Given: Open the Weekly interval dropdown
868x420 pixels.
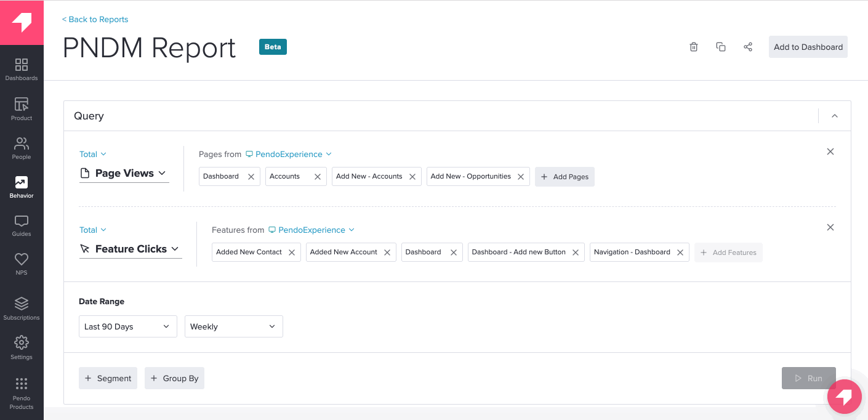Looking at the screenshot, I should pos(234,326).
